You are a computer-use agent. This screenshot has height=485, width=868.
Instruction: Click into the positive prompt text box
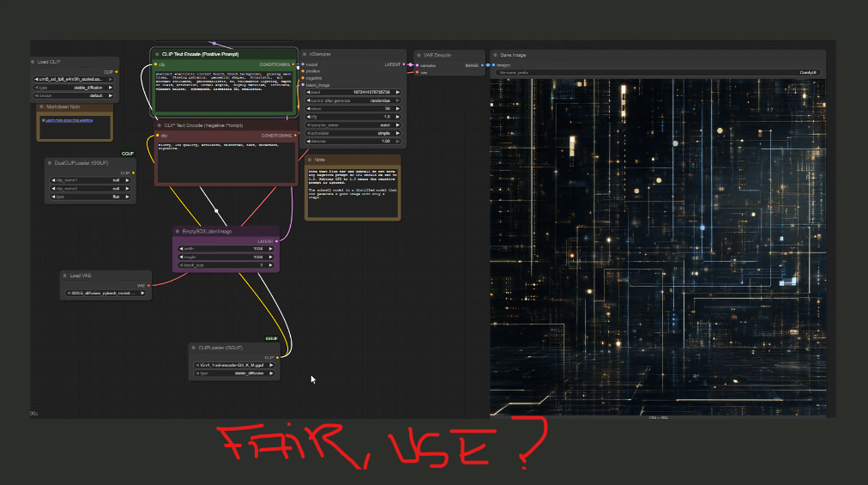click(x=224, y=92)
